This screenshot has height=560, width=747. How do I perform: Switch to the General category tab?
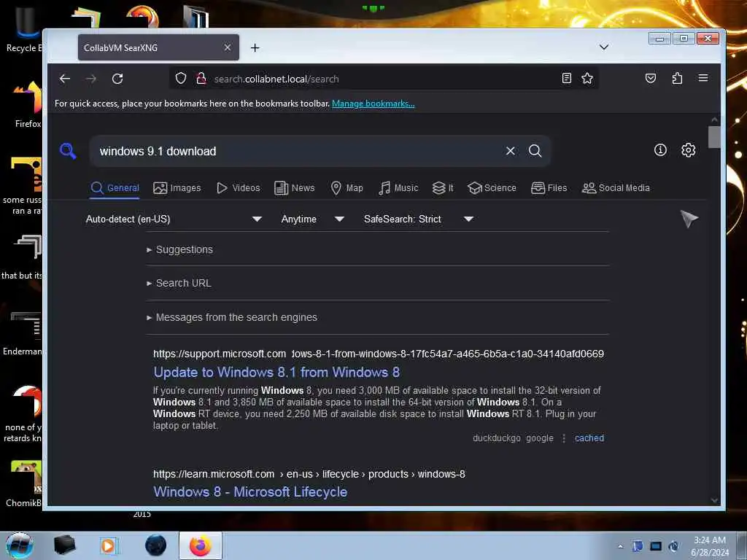pyautogui.click(x=115, y=188)
